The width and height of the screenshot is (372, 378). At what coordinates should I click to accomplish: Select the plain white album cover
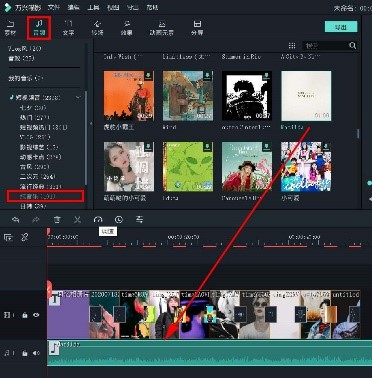306,96
